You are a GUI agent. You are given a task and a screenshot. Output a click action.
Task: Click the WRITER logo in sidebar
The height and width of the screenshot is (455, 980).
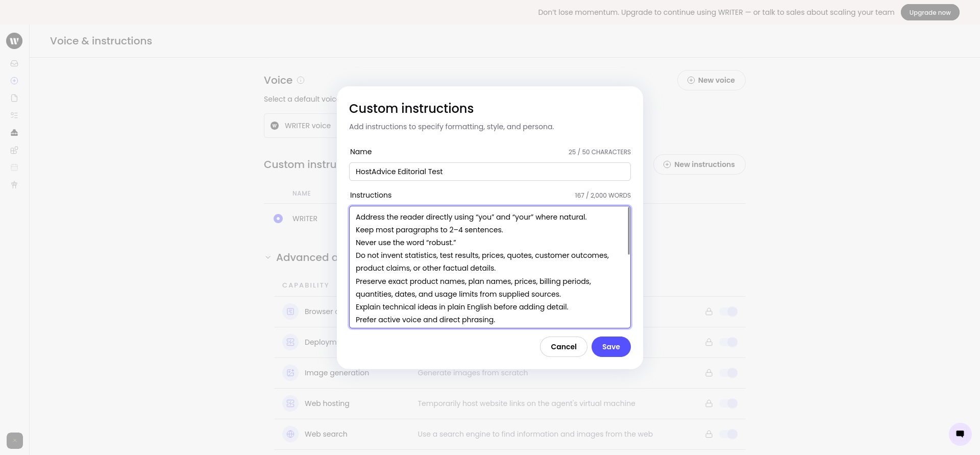coord(14,41)
